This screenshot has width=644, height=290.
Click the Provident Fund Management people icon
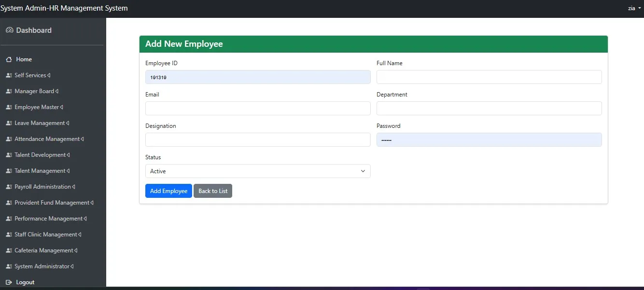9,203
